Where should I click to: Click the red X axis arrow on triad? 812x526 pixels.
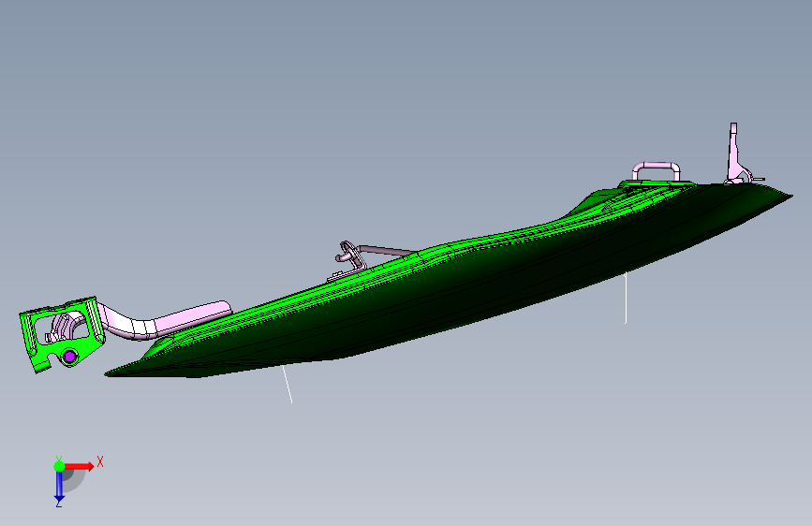tap(79, 466)
